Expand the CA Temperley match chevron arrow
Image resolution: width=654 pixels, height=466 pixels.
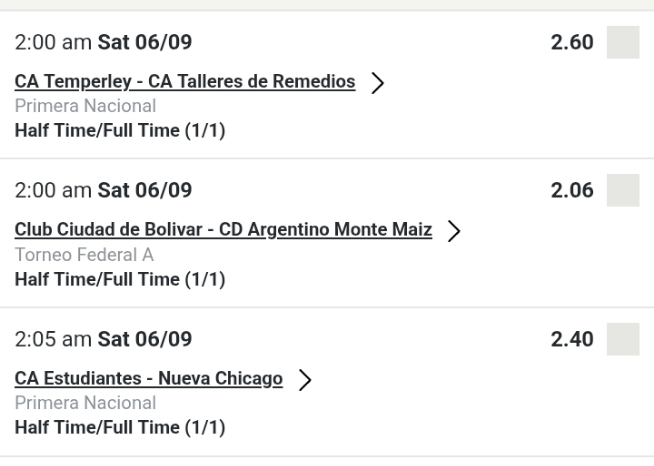(378, 83)
